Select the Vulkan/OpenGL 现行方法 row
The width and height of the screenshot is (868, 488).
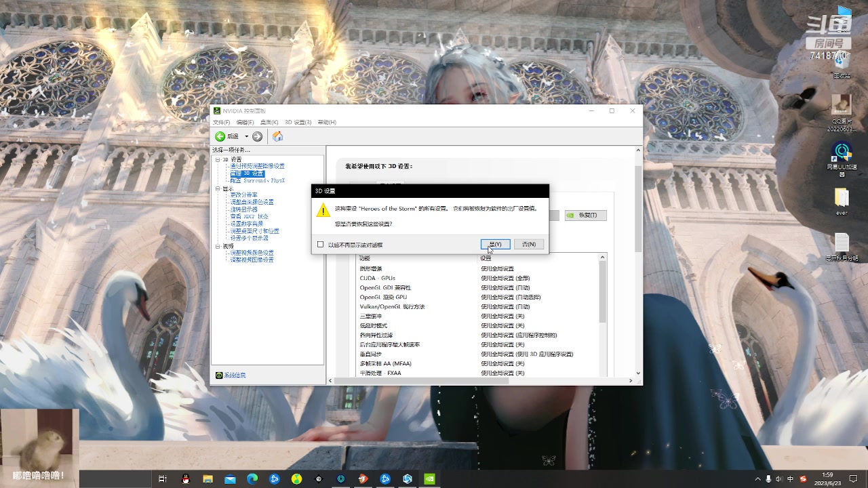click(478, 306)
